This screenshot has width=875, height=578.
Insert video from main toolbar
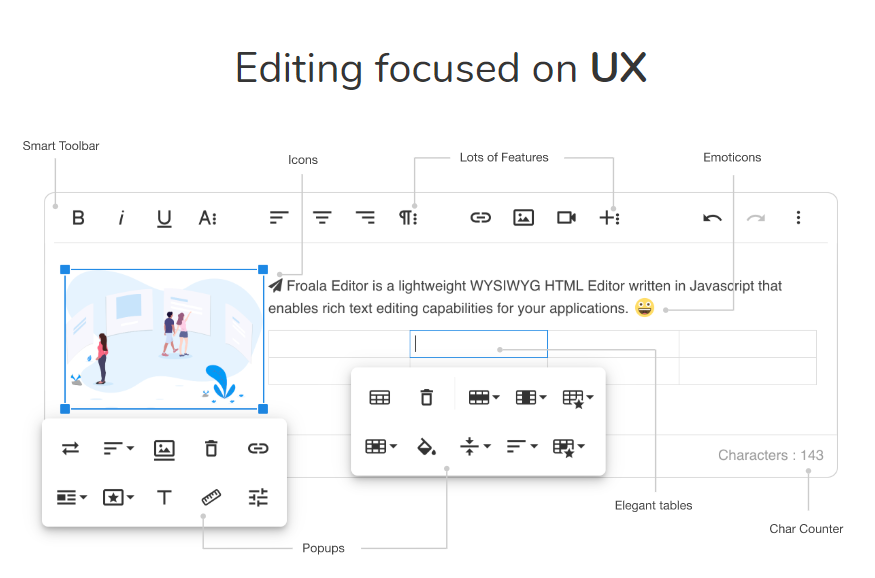coord(566,218)
